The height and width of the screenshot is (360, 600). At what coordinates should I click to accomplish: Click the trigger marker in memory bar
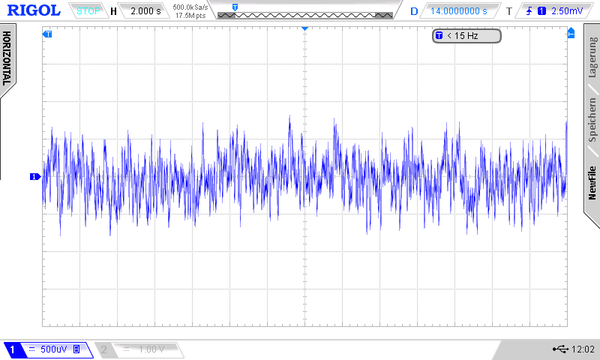235,7
